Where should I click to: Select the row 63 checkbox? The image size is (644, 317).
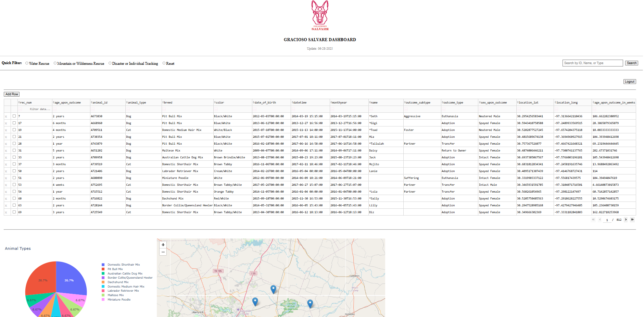(14, 205)
